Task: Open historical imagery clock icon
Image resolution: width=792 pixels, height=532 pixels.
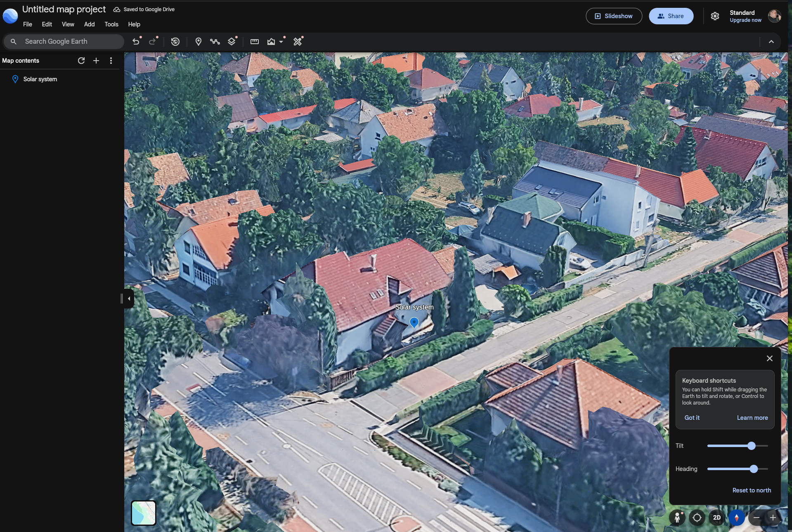Action: coord(175,41)
